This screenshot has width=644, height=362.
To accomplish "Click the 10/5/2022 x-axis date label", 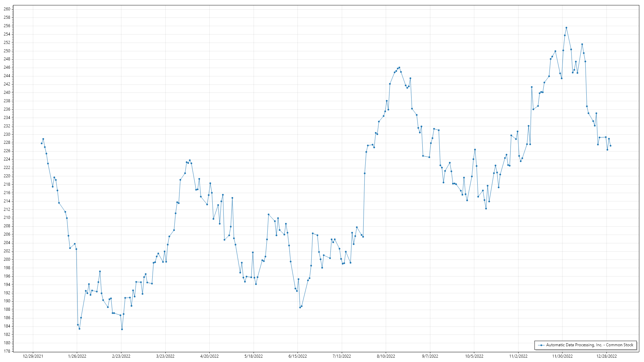I will [474, 356].
